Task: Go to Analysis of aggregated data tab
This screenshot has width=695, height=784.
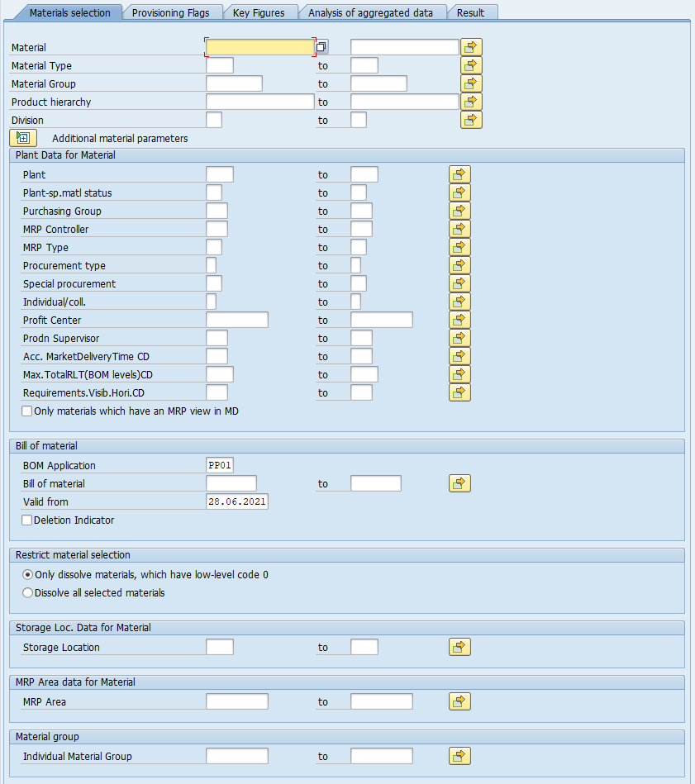Action: click(370, 12)
